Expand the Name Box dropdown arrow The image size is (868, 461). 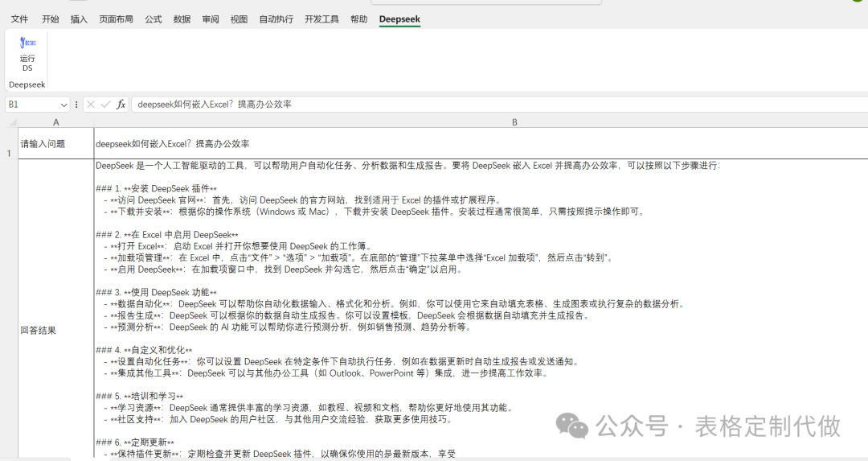63,104
